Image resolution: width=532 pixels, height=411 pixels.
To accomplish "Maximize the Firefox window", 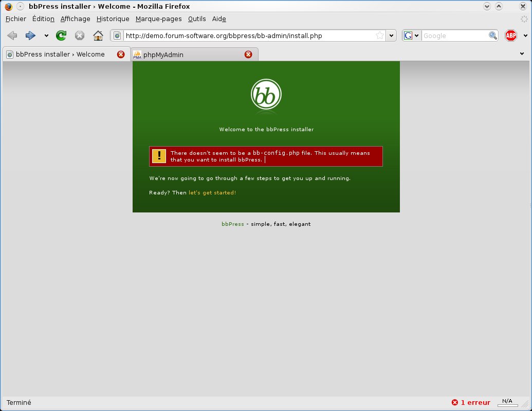I will (x=499, y=7).
